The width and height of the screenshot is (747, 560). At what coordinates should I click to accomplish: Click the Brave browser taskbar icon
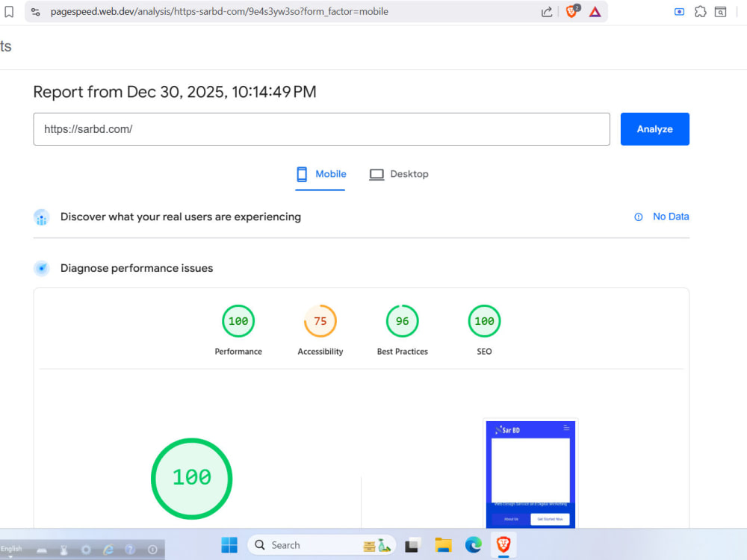(503, 544)
